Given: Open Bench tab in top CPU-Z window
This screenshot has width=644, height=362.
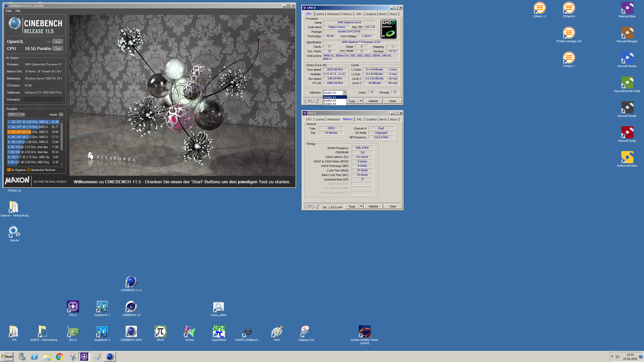Looking at the screenshot, I should tap(383, 14).
